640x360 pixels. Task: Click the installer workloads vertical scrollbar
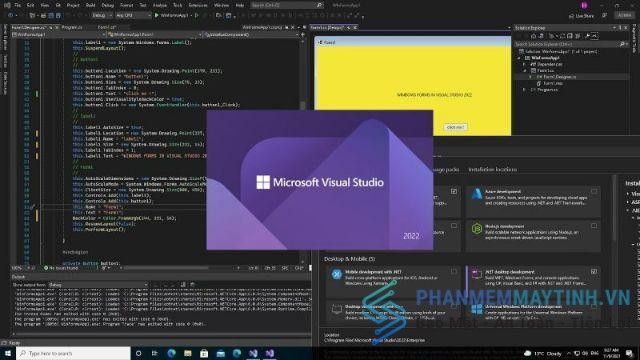(x=614, y=208)
